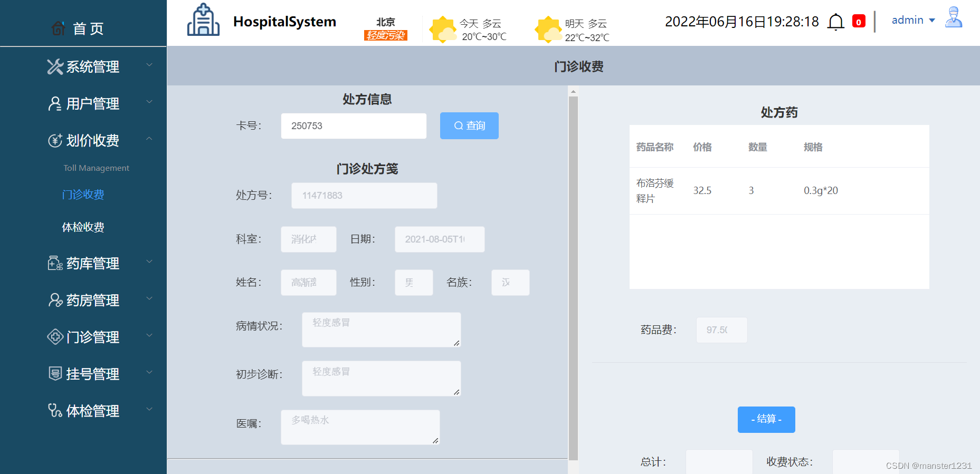Click today's cloudy weather icon
This screenshot has height=474, width=980.
pos(443,29)
